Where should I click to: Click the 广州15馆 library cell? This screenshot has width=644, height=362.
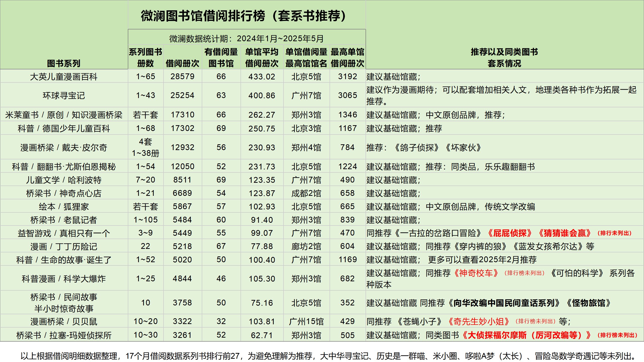(306, 321)
